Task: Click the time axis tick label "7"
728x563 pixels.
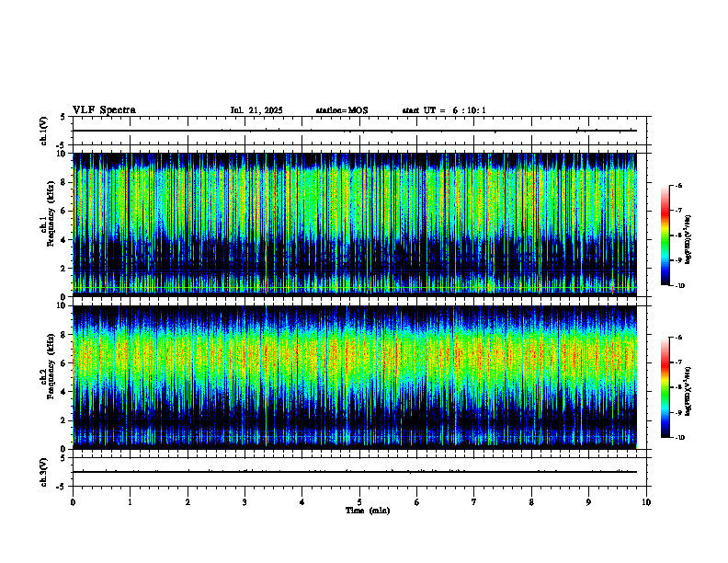Action: 474,502
